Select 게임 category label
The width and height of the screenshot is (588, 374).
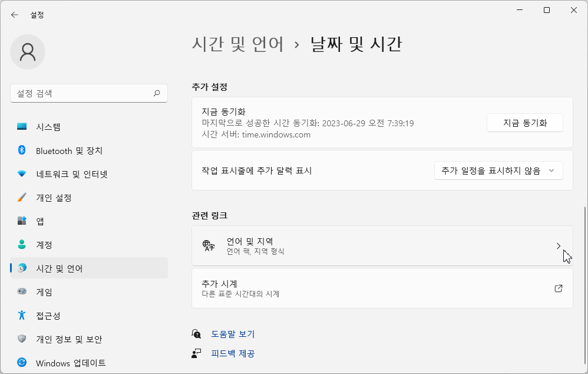click(44, 292)
